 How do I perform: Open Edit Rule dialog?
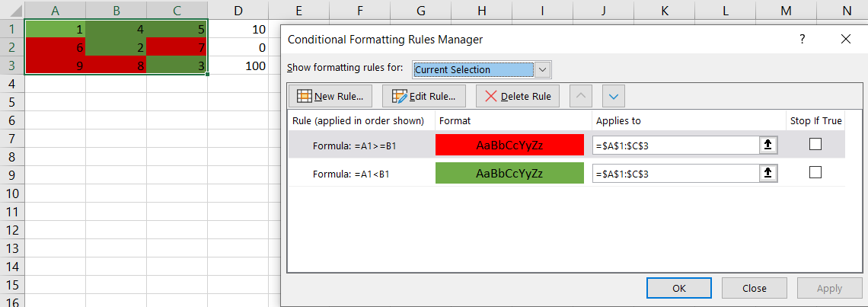[x=423, y=97]
